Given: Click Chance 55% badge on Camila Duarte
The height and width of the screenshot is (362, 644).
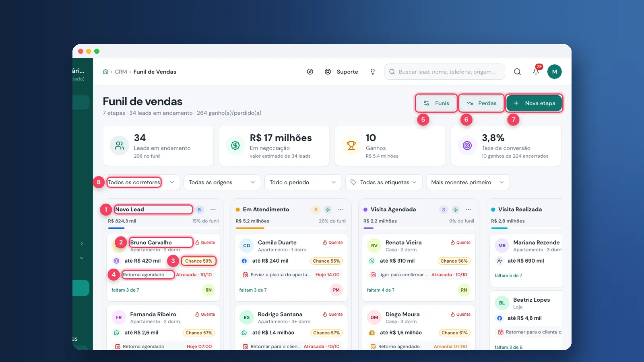Looking at the screenshot, I should pyautogui.click(x=326, y=261).
